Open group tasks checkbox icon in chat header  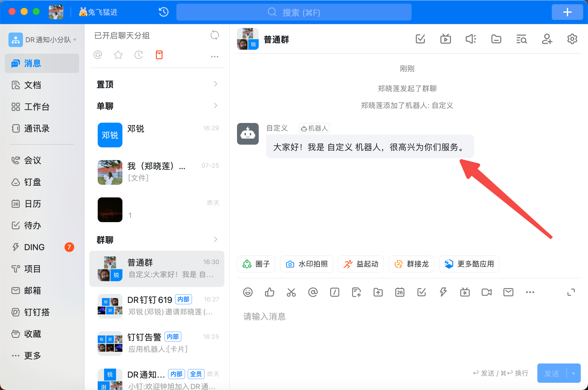pos(420,39)
